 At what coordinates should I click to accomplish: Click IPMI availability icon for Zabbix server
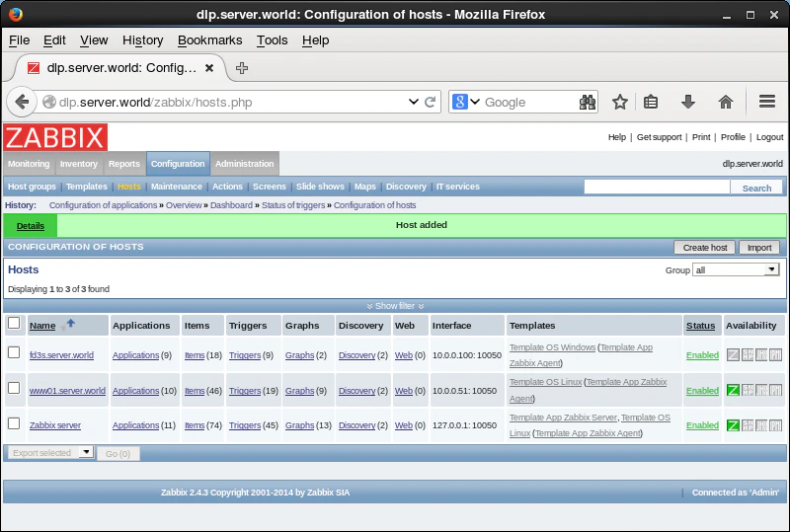776,425
